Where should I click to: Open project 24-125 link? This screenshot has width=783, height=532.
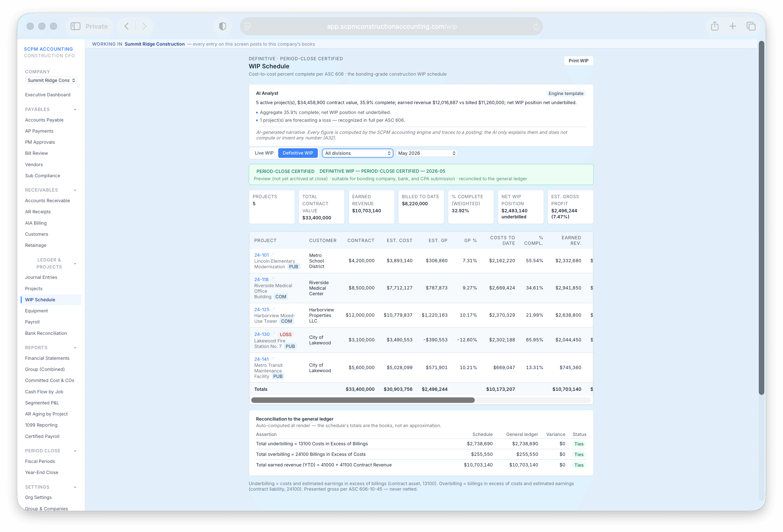pyautogui.click(x=262, y=309)
